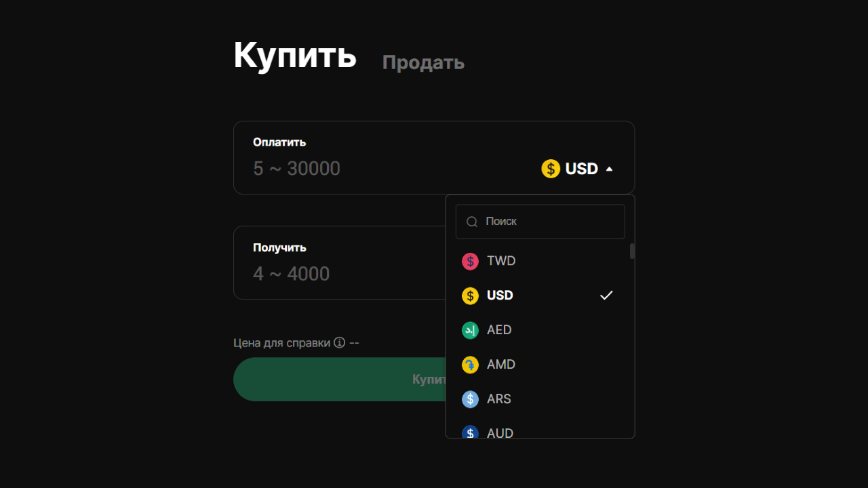Switch to the Продать tab
The width and height of the screenshot is (868, 488).
coord(423,62)
